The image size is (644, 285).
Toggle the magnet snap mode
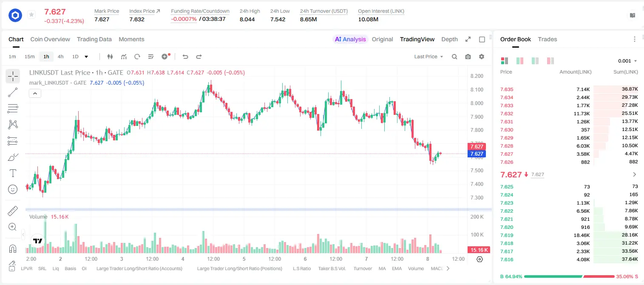(13, 248)
